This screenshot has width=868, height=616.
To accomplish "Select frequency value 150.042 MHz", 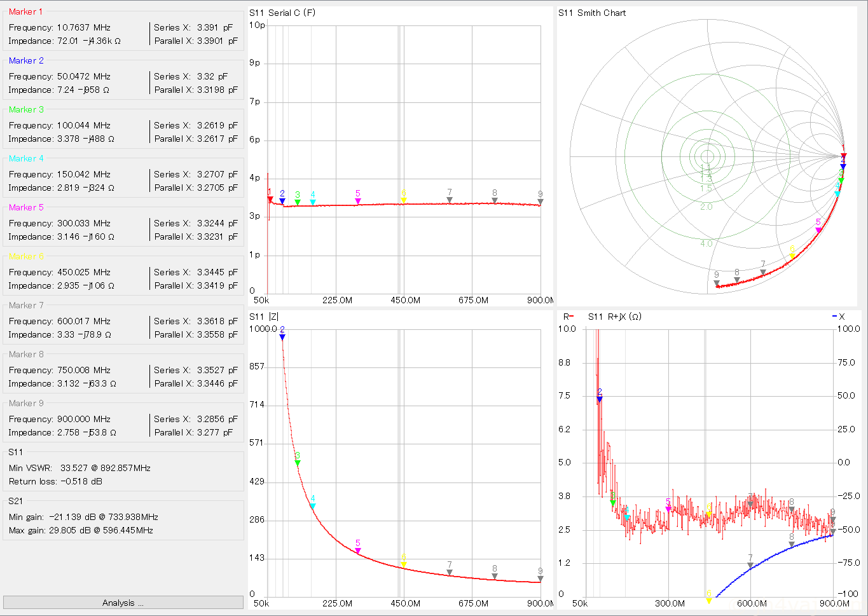I will [84, 174].
